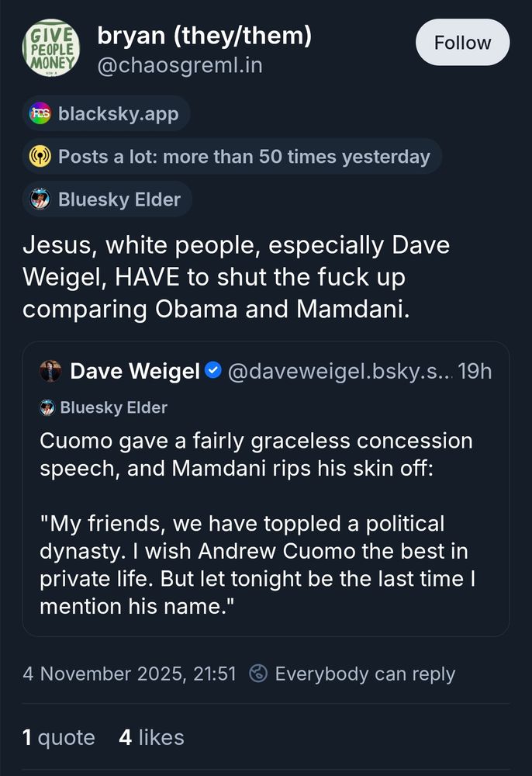Click the blacksky.app labeler icon
The height and width of the screenshot is (776, 532).
42,113
